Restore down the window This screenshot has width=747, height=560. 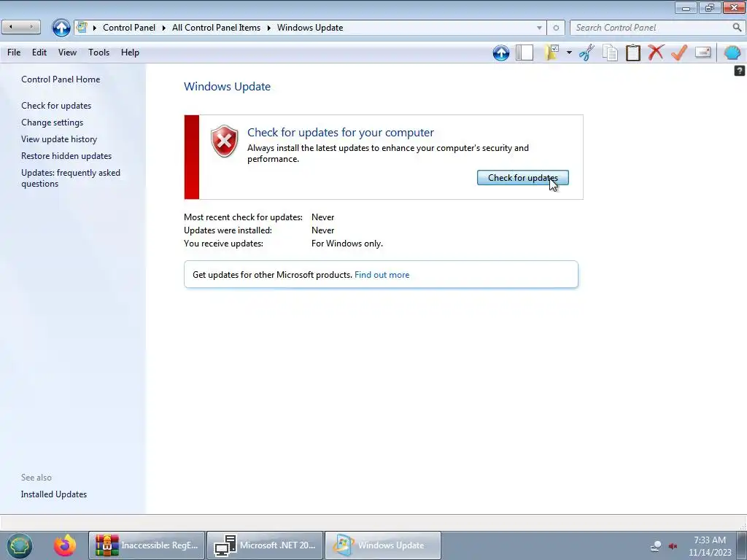point(709,7)
